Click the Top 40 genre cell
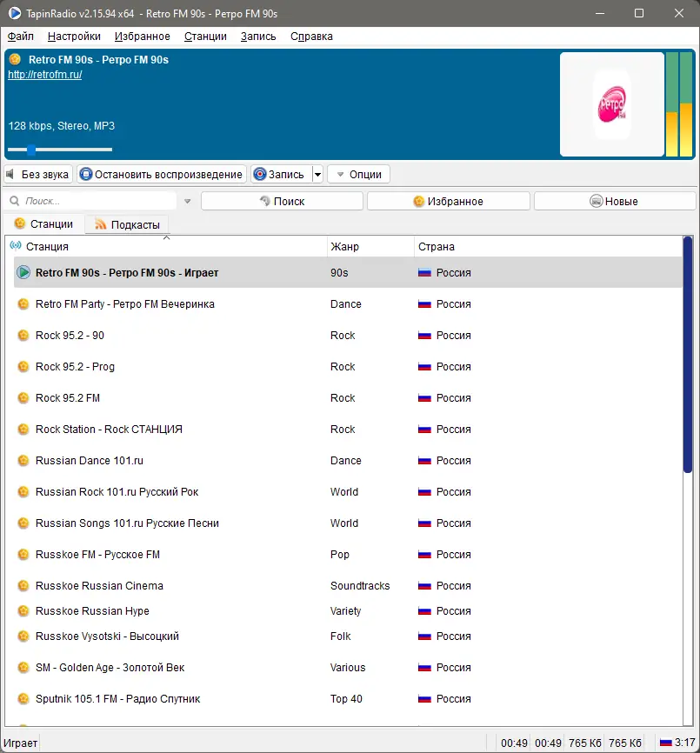Image resolution: width=700 pixels, height=753 pixels. point(346,699)
